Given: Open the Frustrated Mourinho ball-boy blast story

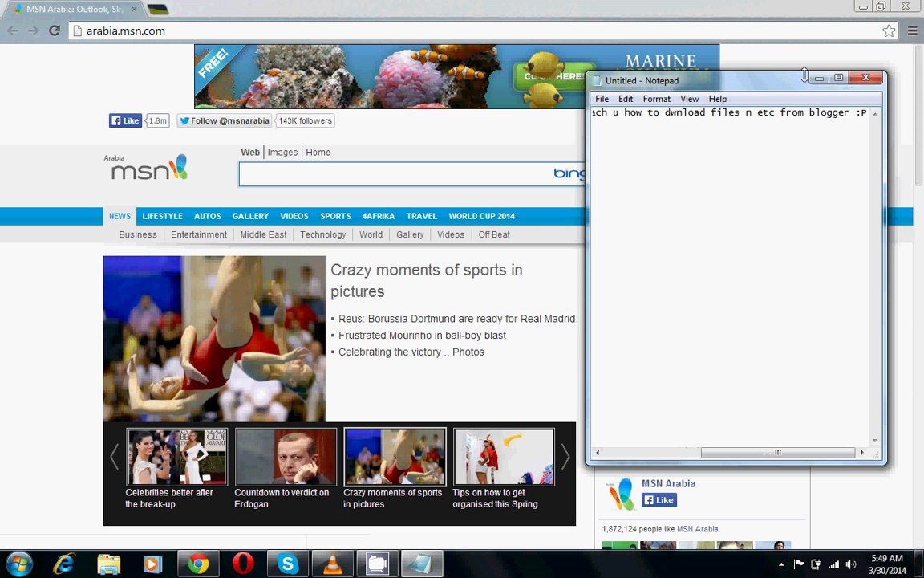Looking at the screenshot, I should pos(422,336).
